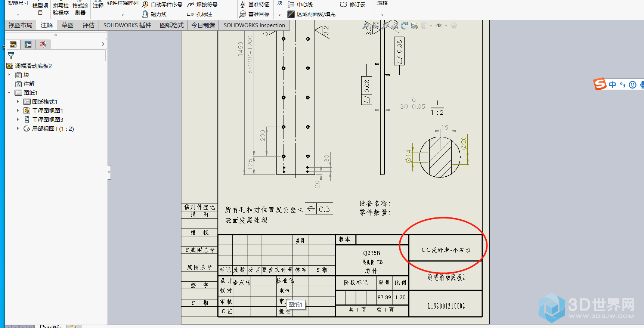Screen dimensions: 644x328
Task: Expand the 块 folder in the tree
Action: click(x=9, y=75)
